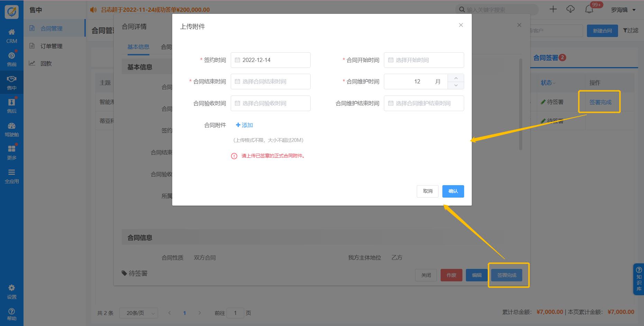Open the 合同开始时间 date picker
This screenshot has width=644, height=326.
click(x=424, y=60)
